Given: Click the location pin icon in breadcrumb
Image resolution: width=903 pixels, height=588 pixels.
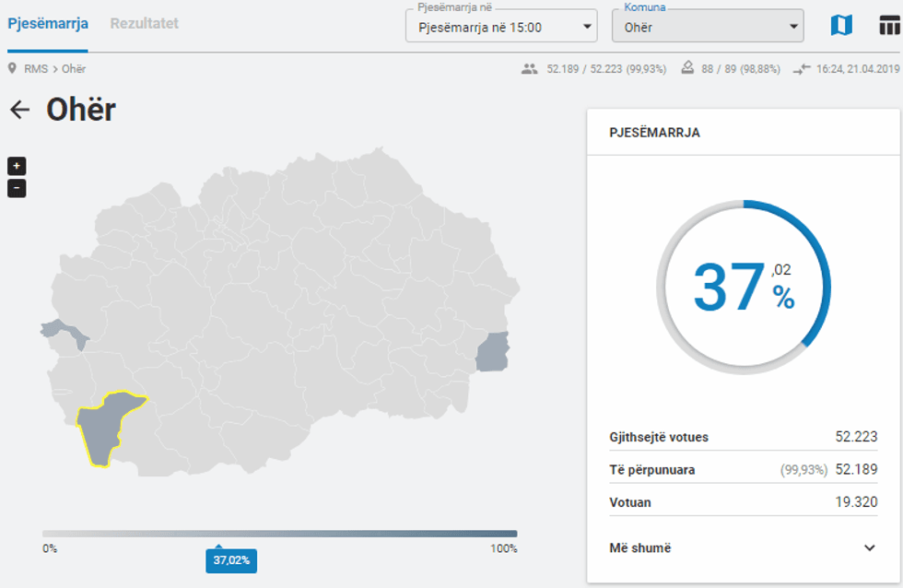Looking at the screenshot, I should [12, 68].
